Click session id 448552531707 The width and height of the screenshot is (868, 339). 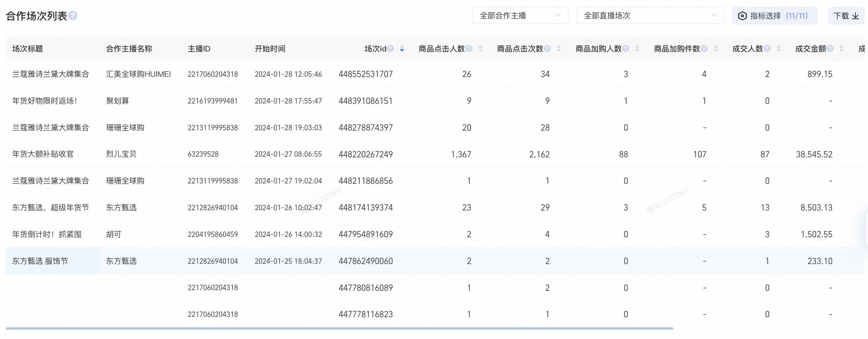[x=366, y=74]
